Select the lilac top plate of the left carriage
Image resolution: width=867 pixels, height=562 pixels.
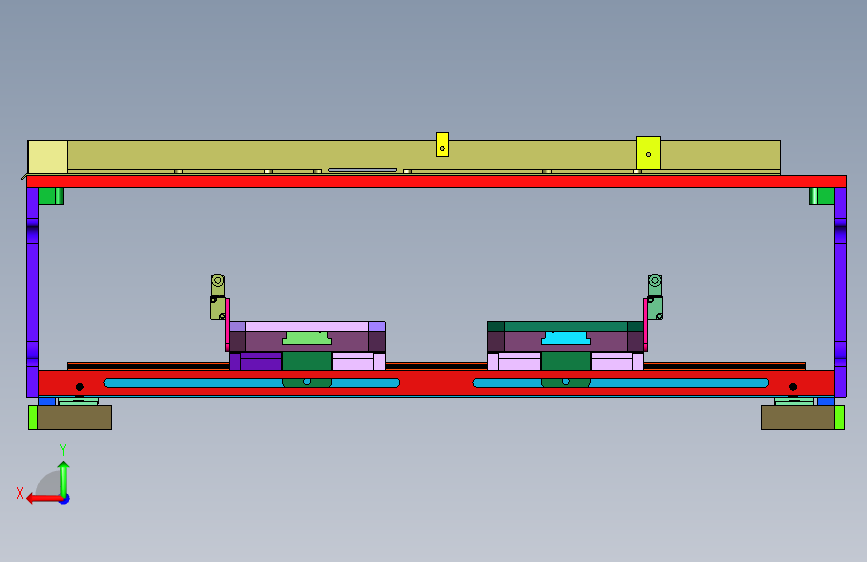[x=307, y=326]
